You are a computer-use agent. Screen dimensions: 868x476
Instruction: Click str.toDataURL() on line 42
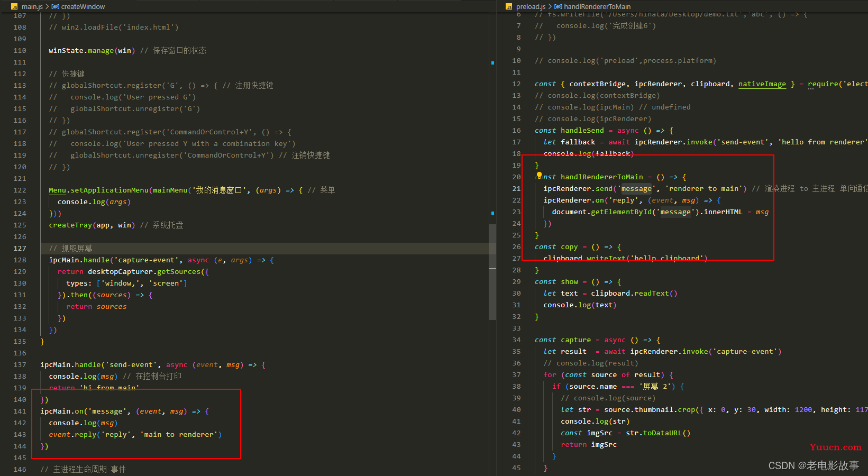tap(658, 433)
